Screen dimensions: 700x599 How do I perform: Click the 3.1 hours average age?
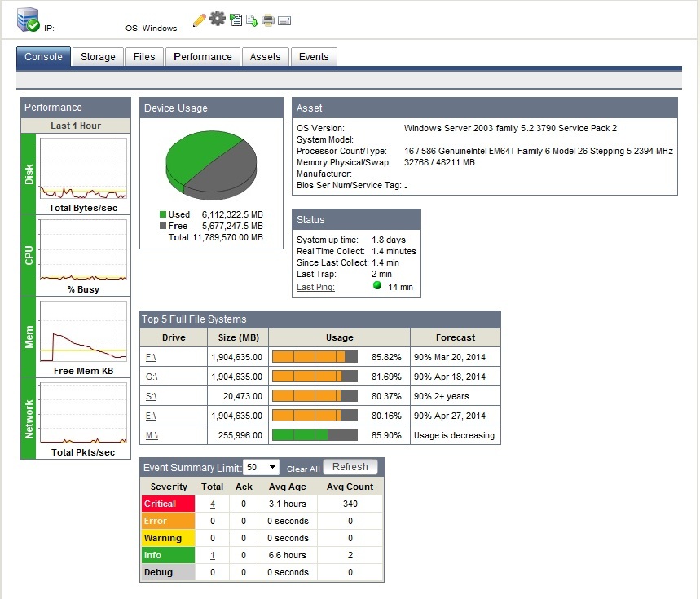coord(288,504)
